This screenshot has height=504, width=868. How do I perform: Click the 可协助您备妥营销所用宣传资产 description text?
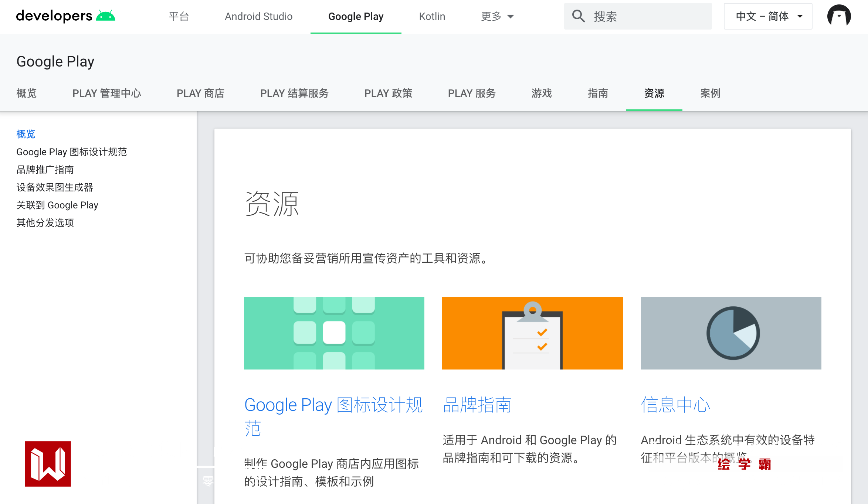click(x=367, y=258)
